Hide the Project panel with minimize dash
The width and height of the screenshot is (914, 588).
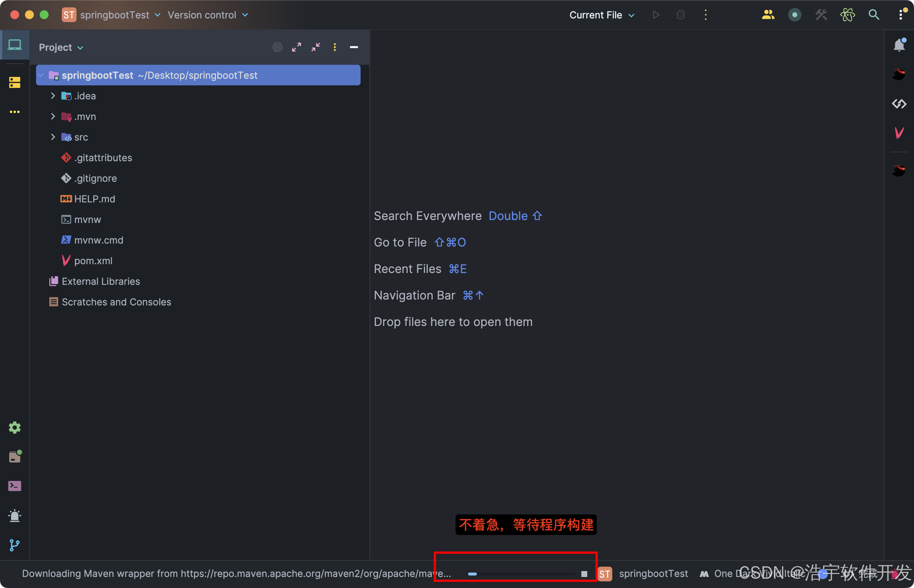354,47
